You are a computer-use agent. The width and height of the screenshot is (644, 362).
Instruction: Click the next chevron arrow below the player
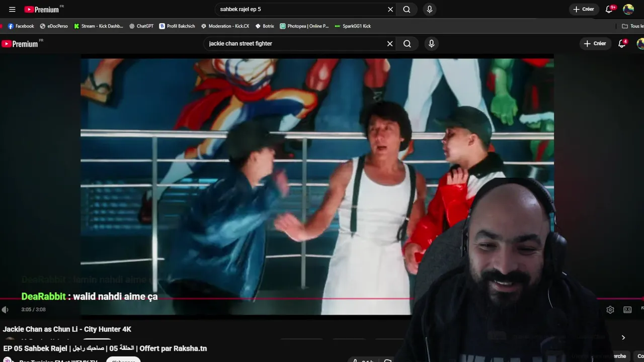click(623, 337)
